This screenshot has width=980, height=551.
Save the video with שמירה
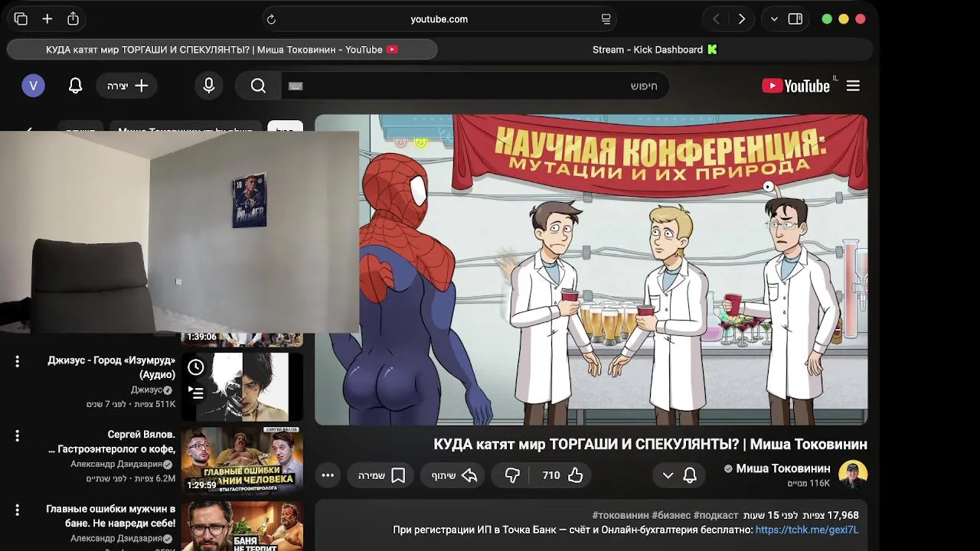(381, 475)
